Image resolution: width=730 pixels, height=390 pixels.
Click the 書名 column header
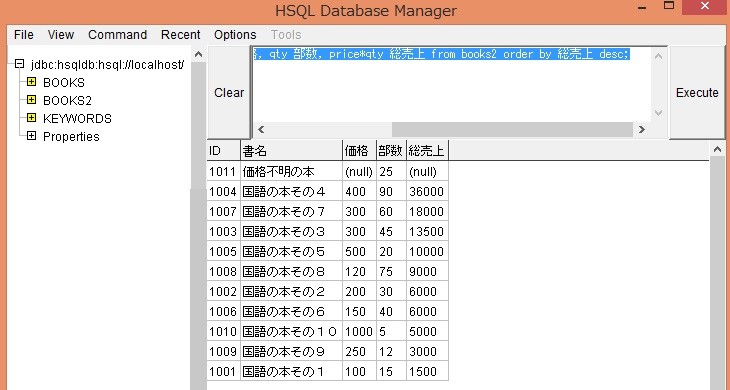coord(291,151)
